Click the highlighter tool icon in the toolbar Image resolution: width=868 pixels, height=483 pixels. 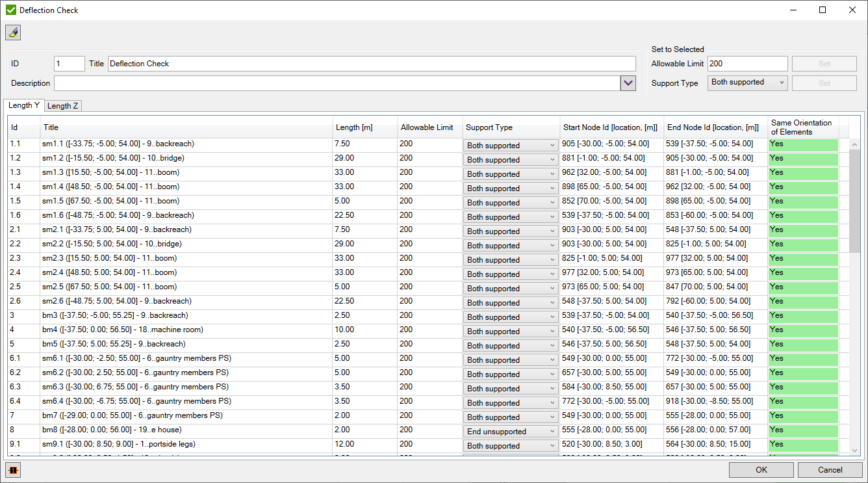pyautogui.click(x=13, y=33)
